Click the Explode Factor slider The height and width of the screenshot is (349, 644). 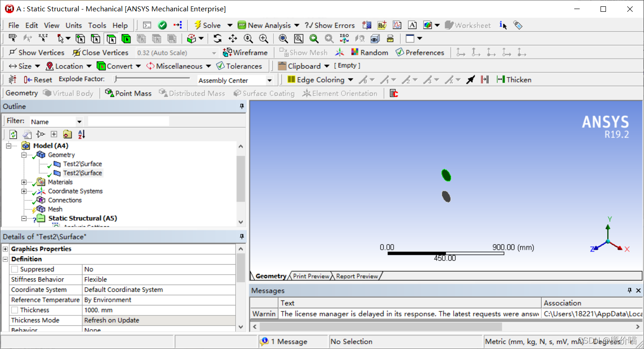(153, 79)
